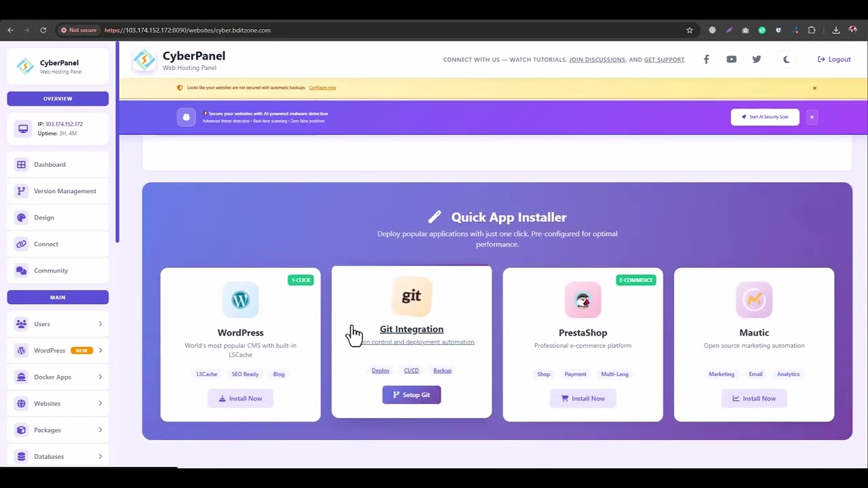
Task: Click the Logout link
Action: [834, 59]
